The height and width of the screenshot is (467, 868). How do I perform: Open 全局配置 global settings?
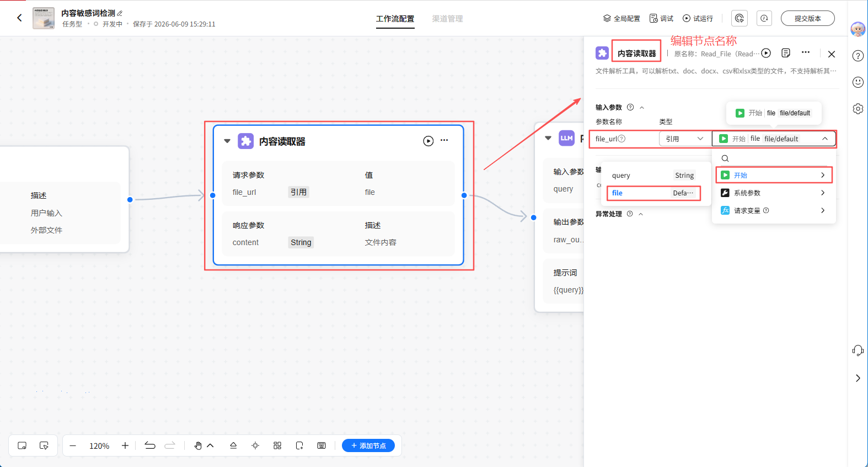(621, 18)
